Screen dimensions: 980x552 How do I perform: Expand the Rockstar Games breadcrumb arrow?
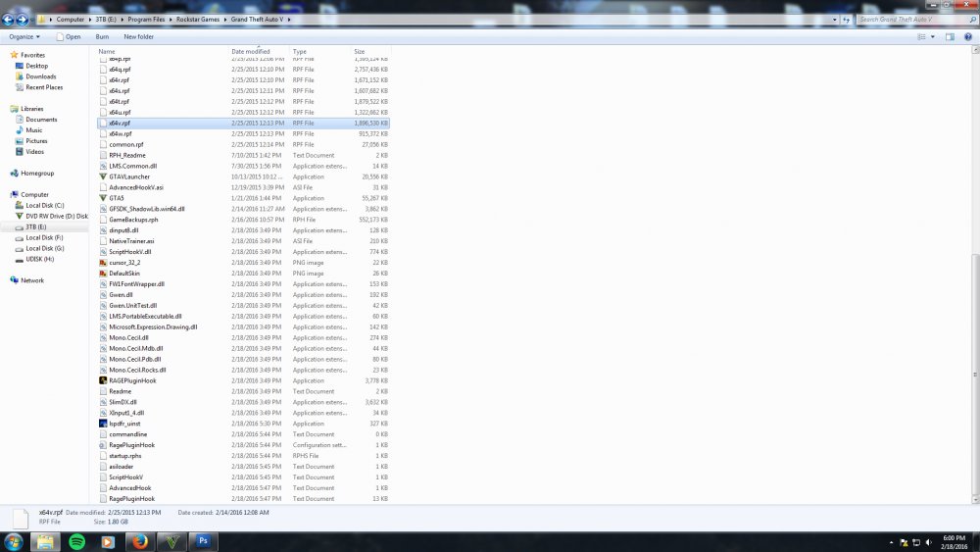point(224,20)
